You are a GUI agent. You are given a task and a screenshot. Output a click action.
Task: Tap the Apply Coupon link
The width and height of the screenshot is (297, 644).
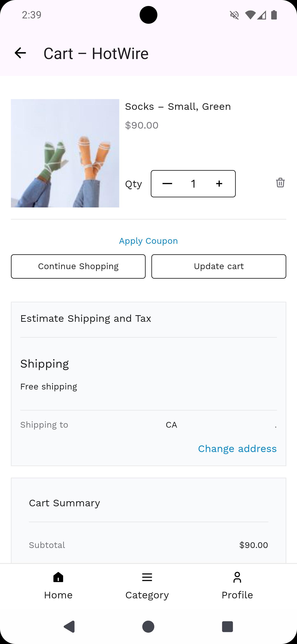[x=148, y=241]
